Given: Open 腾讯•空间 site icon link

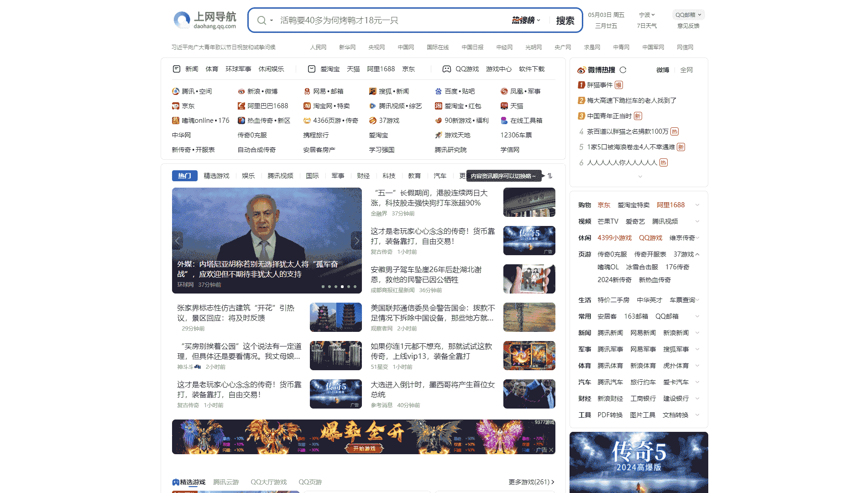Looking at the screenshot, I should (x=176, y=91).
